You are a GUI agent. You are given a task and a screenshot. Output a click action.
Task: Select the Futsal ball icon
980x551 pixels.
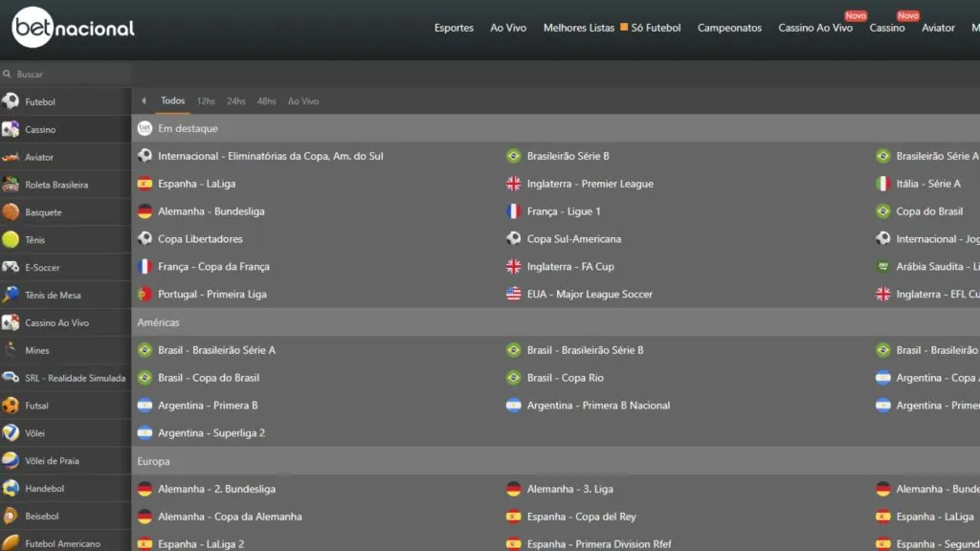point(11,405)
